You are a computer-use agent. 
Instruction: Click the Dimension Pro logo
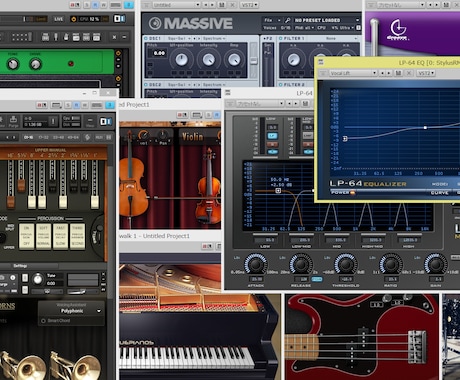tap(398, 29)
